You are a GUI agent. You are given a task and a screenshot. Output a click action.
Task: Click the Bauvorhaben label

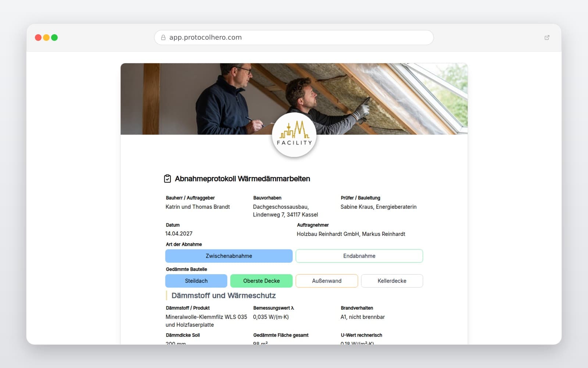(267, 198)
